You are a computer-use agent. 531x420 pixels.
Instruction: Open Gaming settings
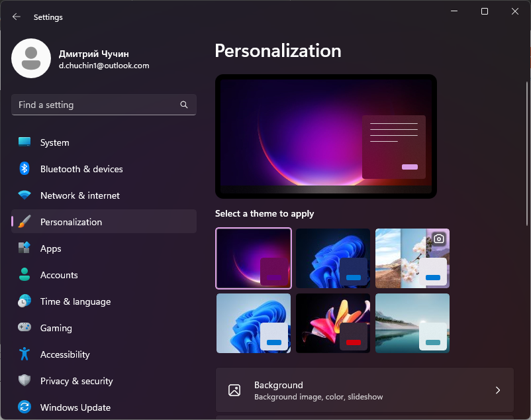(104, 327)
